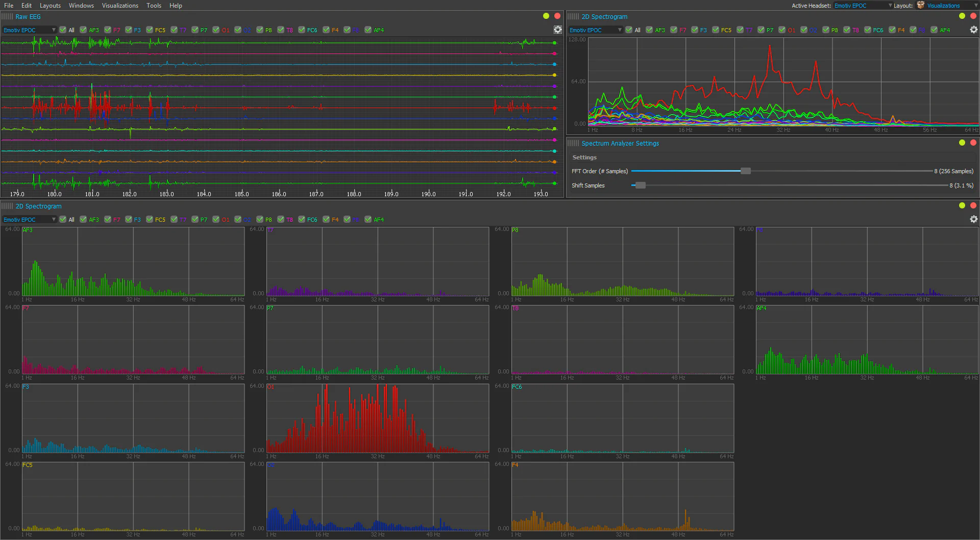Toggle O1 channel checkbox in bottom spectrogram panel
This screenshot has width=980, height=540.
point(216,220)
